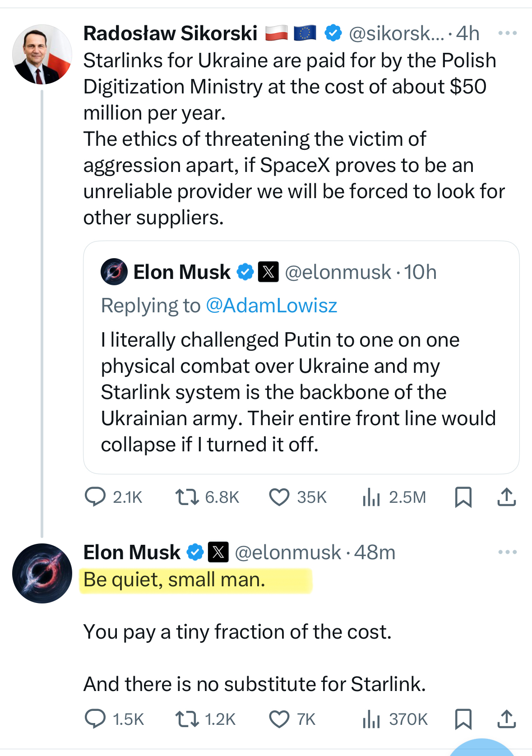Tap the X affiliation badge next to Musk
This screenshot has width=532, height=756.
click(x=218, y=552)
